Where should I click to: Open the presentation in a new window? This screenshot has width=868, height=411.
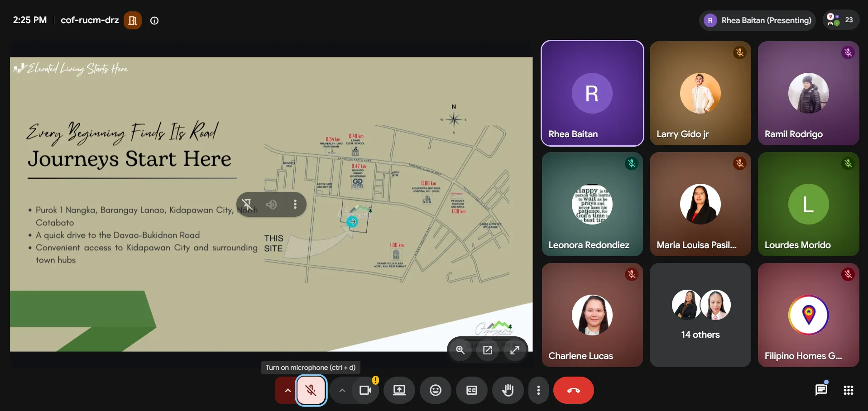(x=488, y=350)
